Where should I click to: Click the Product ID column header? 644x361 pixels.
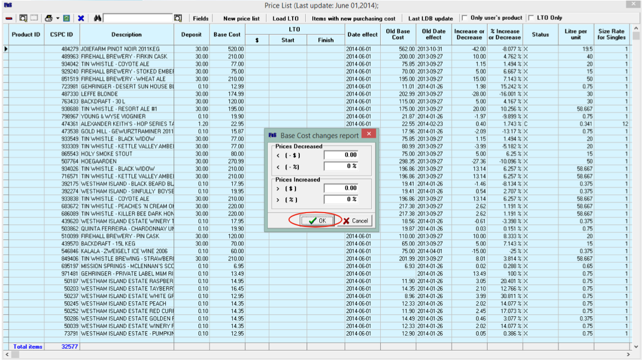click(26, 34)
